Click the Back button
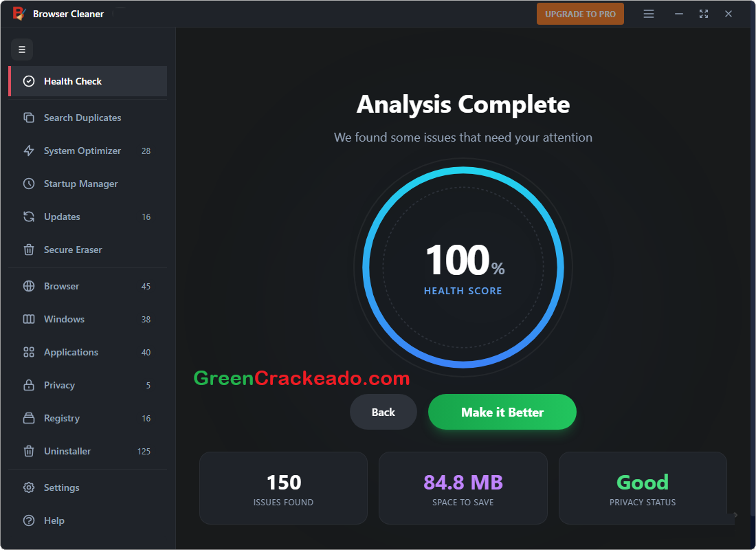 383,412
